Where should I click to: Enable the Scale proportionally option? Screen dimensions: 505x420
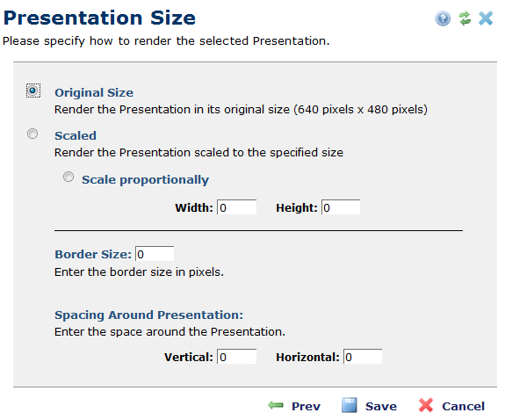pyautogui.click(x=69, y=177)
